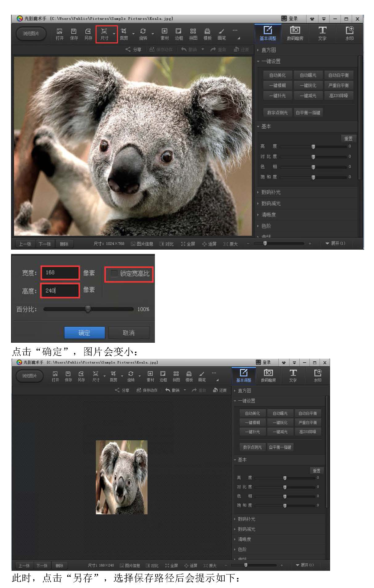Click 保存动作 in the 168×240 koala window
The height and width of the screenshot is (588, 374).
coord(147,390)
